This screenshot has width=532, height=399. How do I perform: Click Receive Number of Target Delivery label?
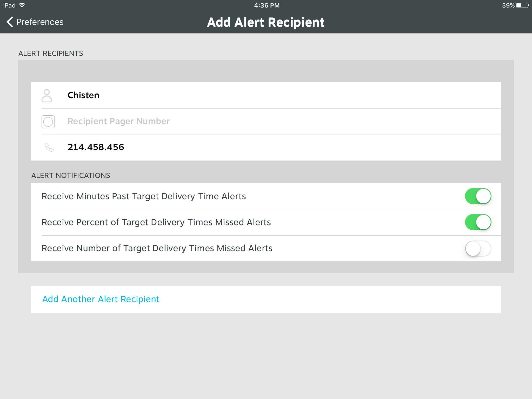(157, 248)
